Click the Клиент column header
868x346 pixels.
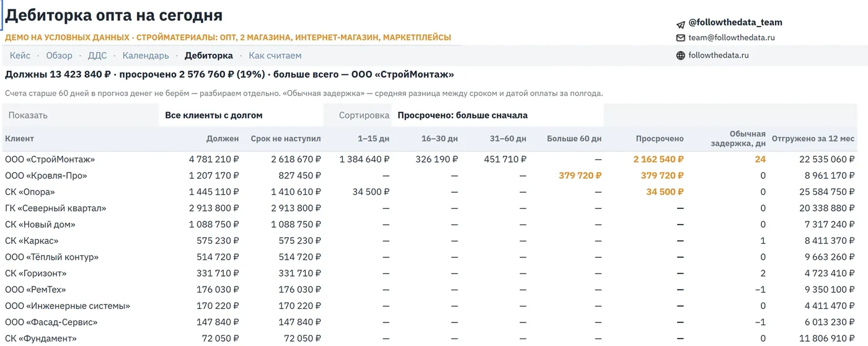[x=20, y=139]
